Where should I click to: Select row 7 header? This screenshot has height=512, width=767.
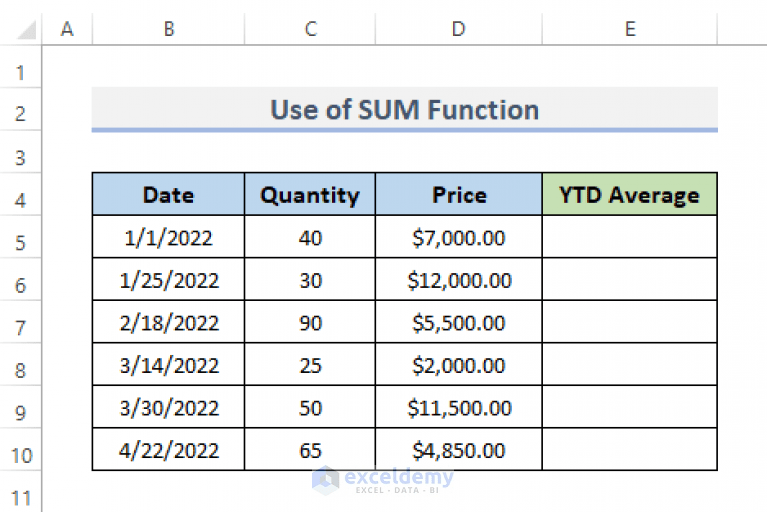tap(21, 322)
